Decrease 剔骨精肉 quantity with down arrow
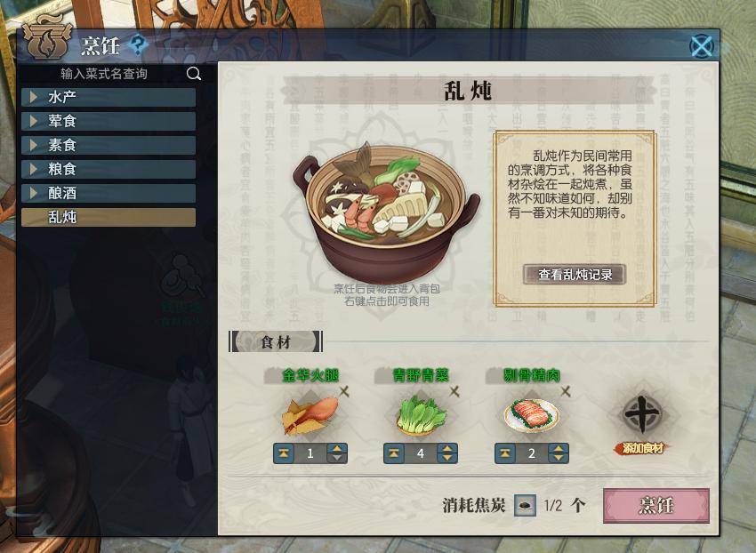This screenshot has height=553, width=756. point(559,458)
